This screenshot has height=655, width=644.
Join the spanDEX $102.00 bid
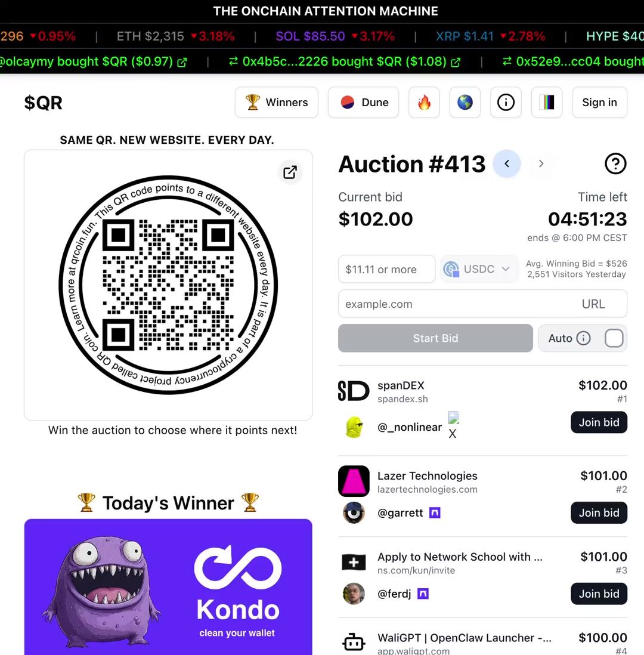tap(599, 422)
